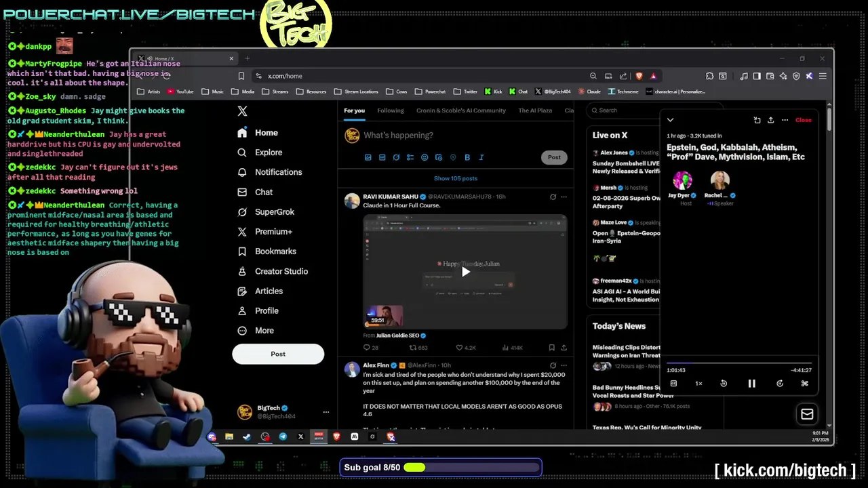
Task: Like the post with 4.2K likes
Action: [x=465, y=348]
